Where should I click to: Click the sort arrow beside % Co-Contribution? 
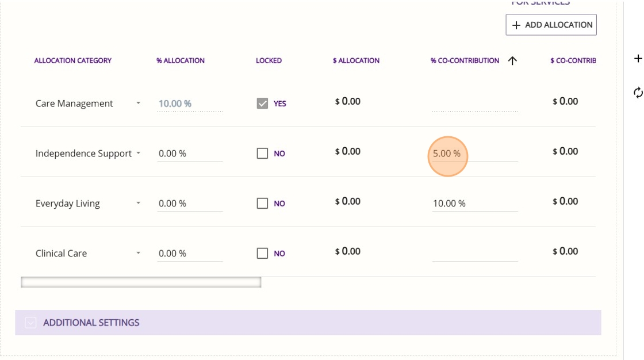[x=512, y=61]
